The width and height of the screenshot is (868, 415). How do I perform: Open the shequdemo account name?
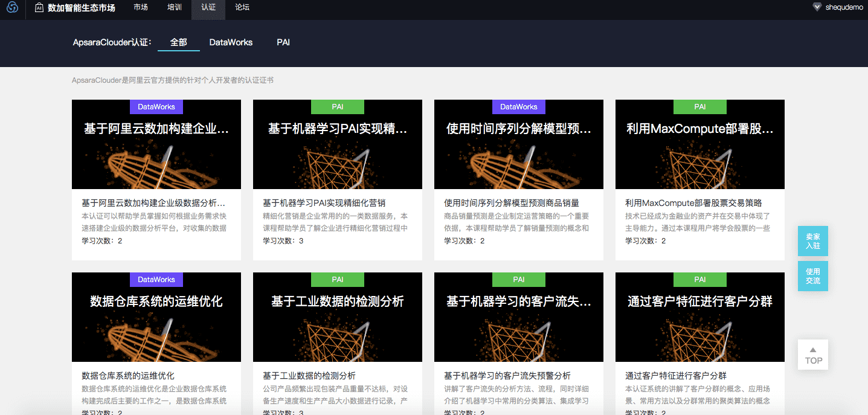click(844, 7)
